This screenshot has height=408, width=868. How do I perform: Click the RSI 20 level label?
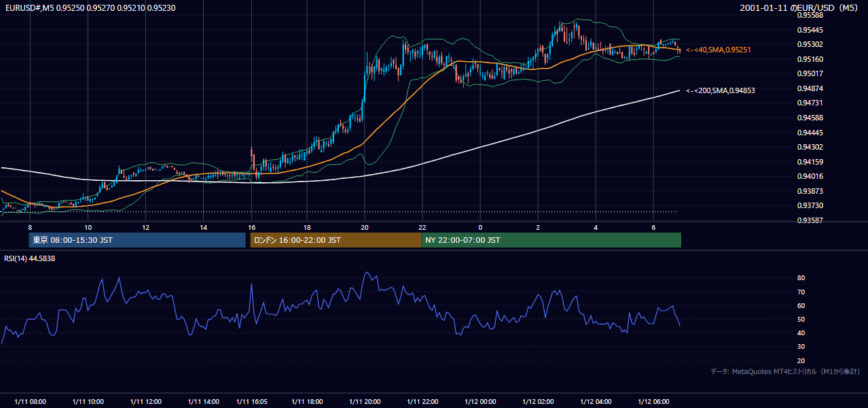(x=801, y=360)
